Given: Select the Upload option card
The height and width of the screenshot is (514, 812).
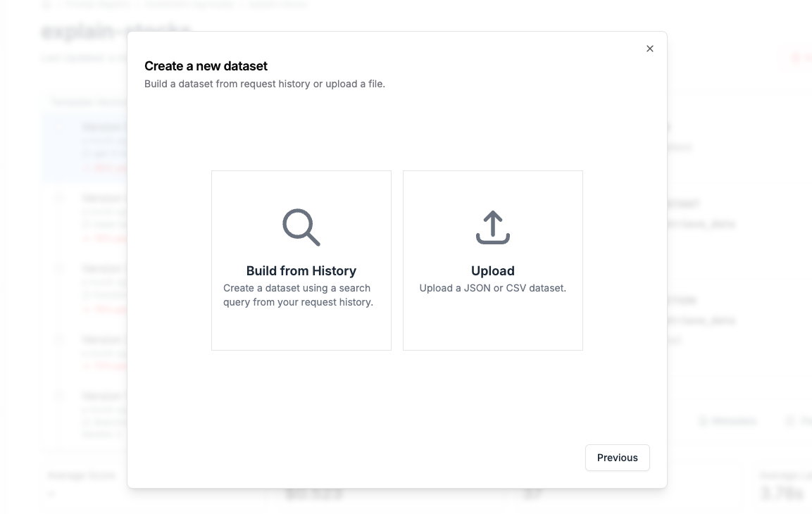Looking at the screenshot, I should (492, 261).
